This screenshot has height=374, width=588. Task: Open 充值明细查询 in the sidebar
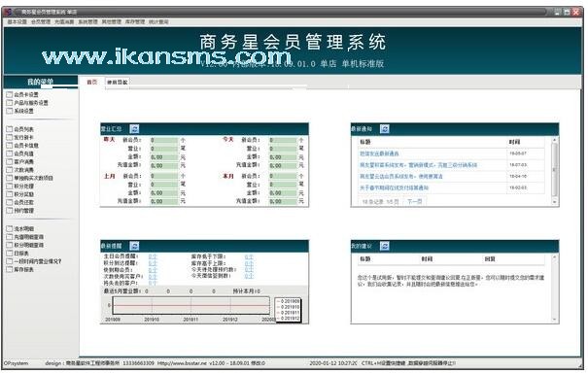tap(24, 237)
